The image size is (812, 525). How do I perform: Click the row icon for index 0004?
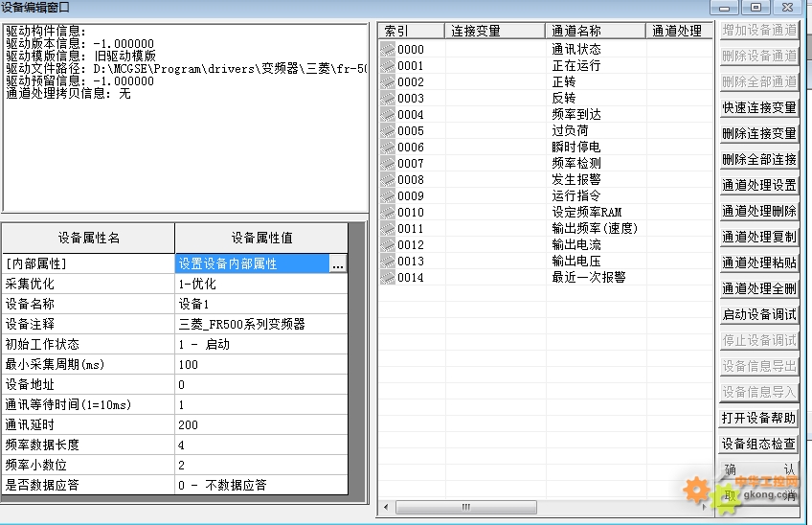[x=388, y=115]
